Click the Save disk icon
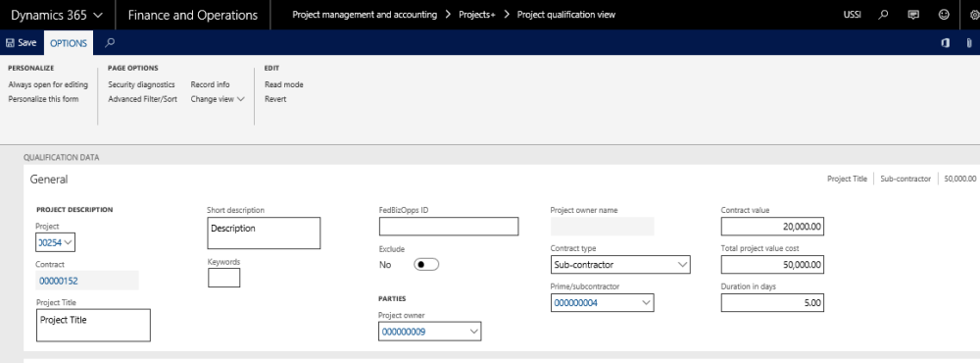The height and width of the screenshot is (363, 980). tap(10, 43)
